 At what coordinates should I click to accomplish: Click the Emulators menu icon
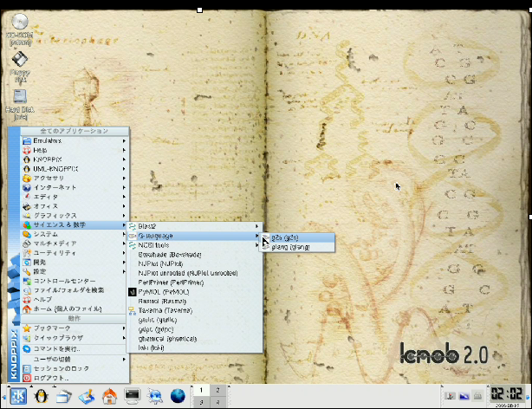(27, 140)
